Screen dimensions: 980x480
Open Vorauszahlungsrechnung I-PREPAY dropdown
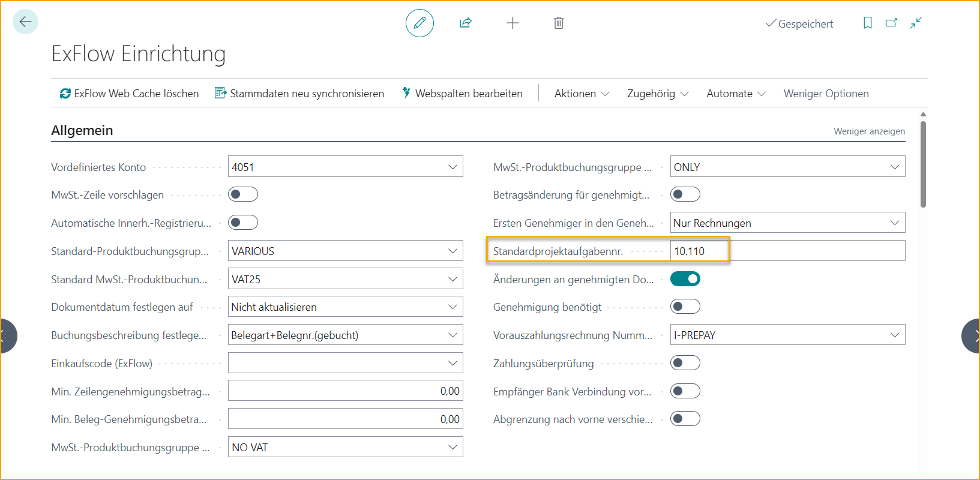click(x=894, y=335)
